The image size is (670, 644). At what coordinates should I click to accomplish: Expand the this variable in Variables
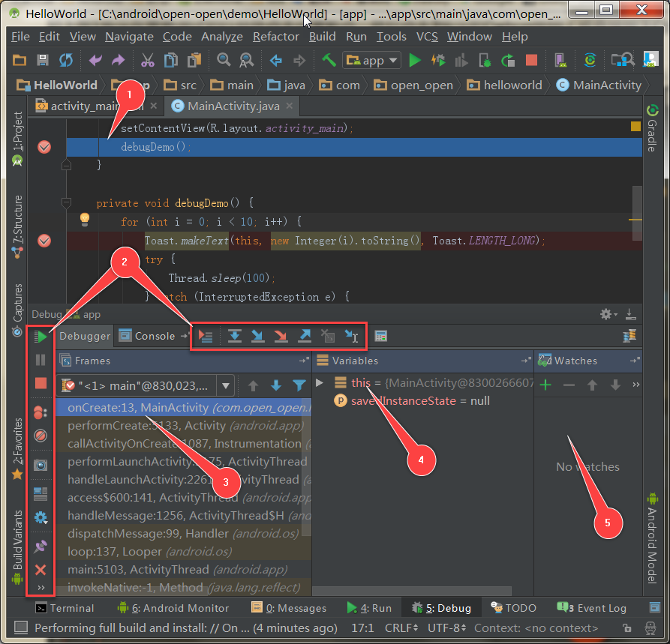[x=320, y=382]
